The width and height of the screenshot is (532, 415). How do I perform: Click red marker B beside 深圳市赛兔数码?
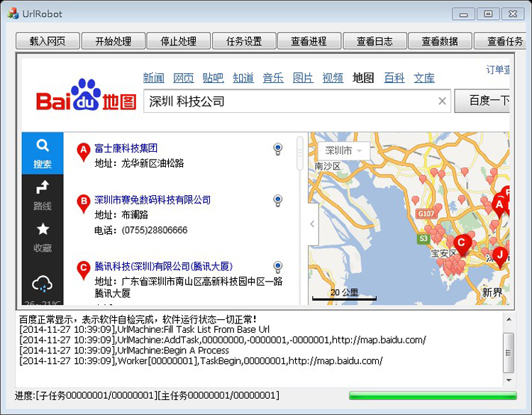pyautogui.click(x=84, y=203)
